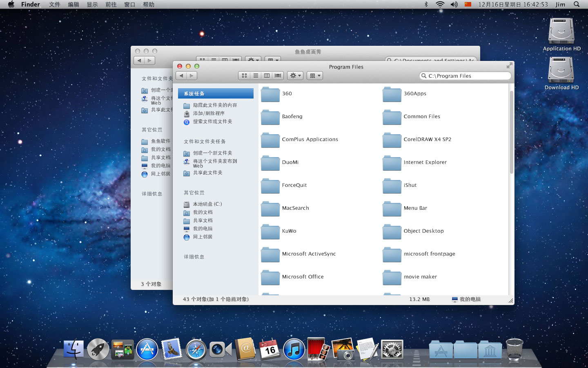Screen dimensions: 588x368
Task: Switch Program Files to icon view
Action: (244, 76)
